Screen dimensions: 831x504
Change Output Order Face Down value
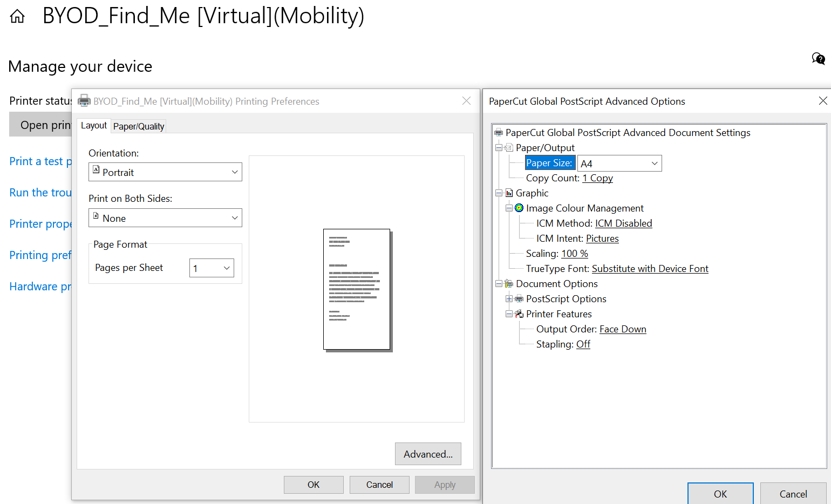[623, 329]
